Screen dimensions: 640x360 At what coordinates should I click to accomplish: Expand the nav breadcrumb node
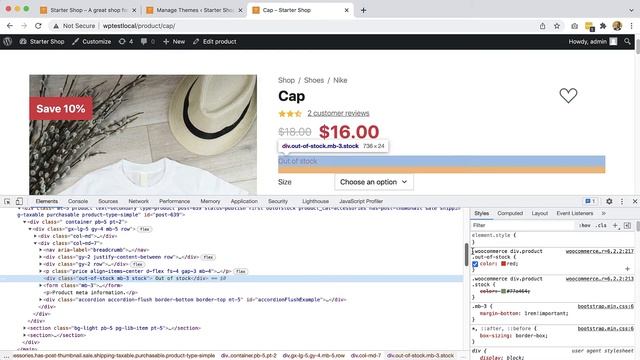pyautogui.click(x=41, y=250)
